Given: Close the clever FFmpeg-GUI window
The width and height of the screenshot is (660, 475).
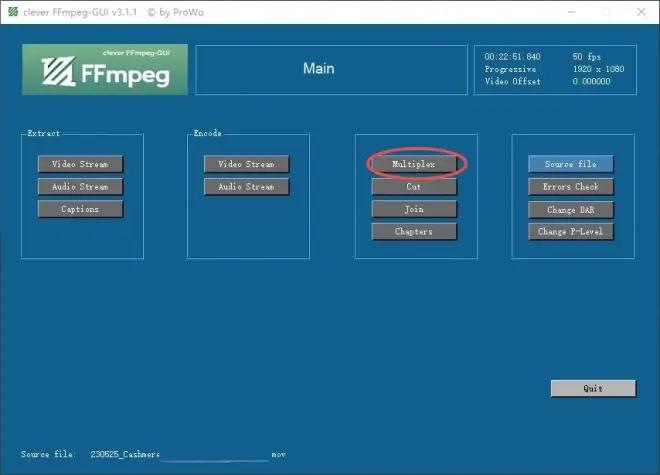Looking at the screenshot, I should 641,12.
